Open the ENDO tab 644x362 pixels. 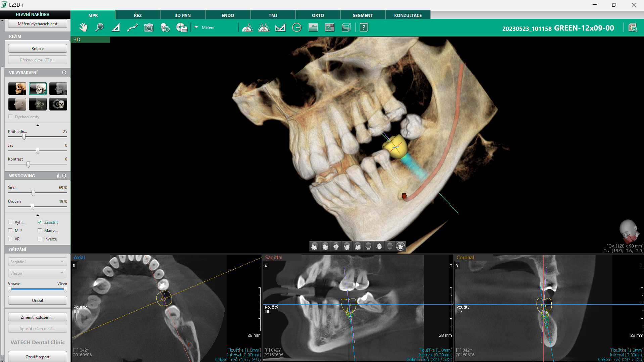[x=228, y=15]
